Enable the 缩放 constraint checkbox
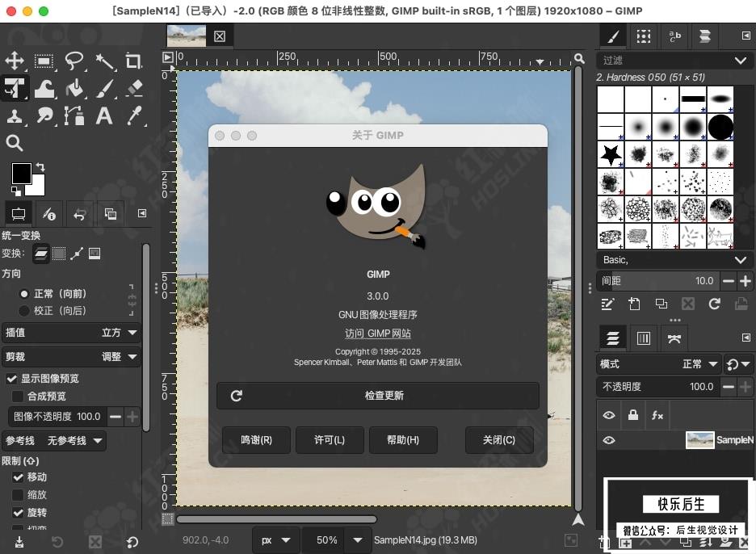The height and width of the screenshot is (554, 756). pyautogui.click(x=18, y=495)
